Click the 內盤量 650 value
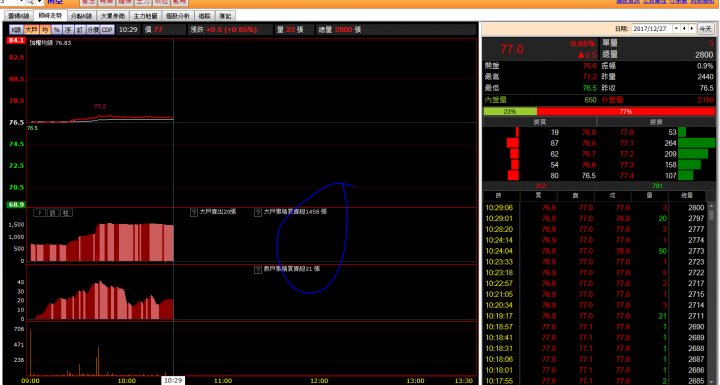Screen dimensions: 720x385 [590, 100]
